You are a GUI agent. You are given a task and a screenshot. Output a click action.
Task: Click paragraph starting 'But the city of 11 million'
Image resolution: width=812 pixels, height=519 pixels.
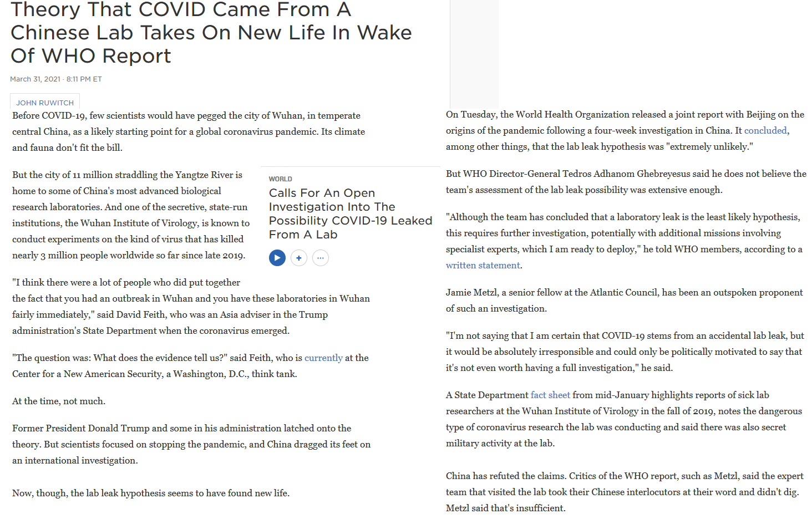coord(131,215)
